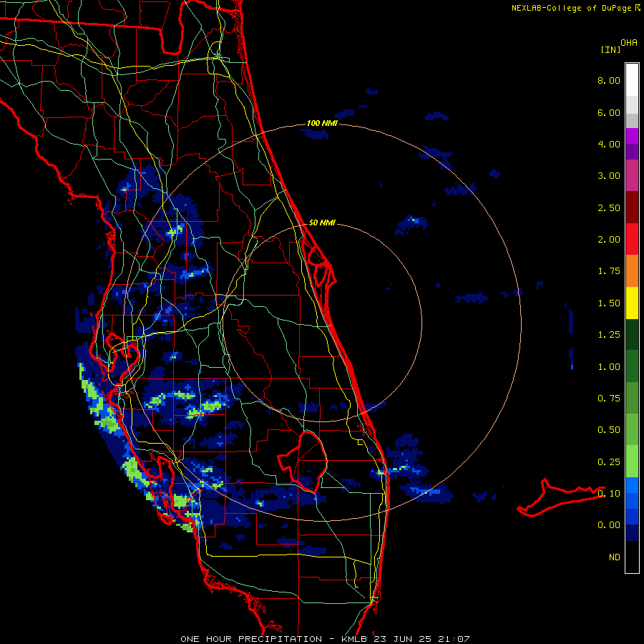Click the white swatch beside 8.00
The image size is (644, 644).
(632, 80)
